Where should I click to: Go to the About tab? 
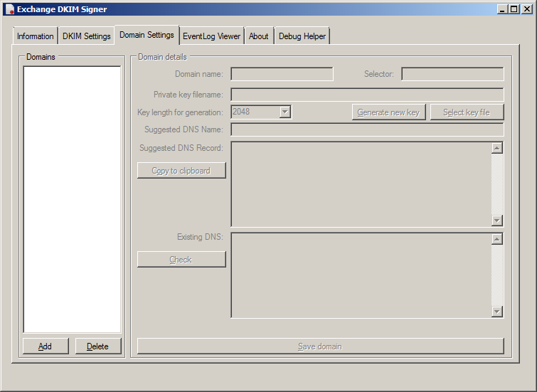tap(259, 36)
